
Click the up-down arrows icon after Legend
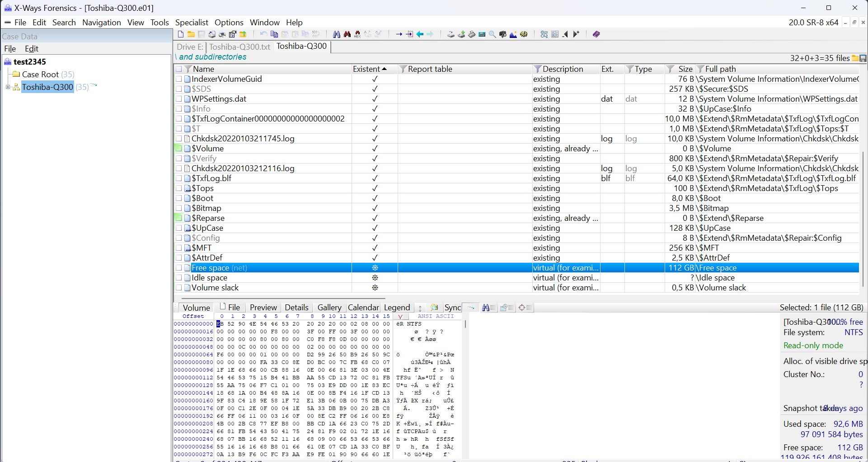[x=420, y=308]
